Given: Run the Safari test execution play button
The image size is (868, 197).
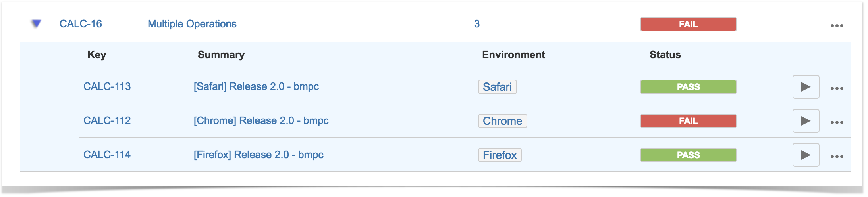Looking at the screenshot, I should (806, 87).
